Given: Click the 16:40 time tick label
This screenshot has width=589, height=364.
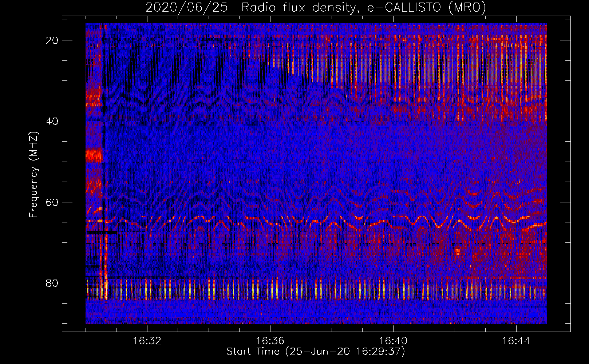Looking at the screenshot, I should pyautogui.click(x=393, y=341).
